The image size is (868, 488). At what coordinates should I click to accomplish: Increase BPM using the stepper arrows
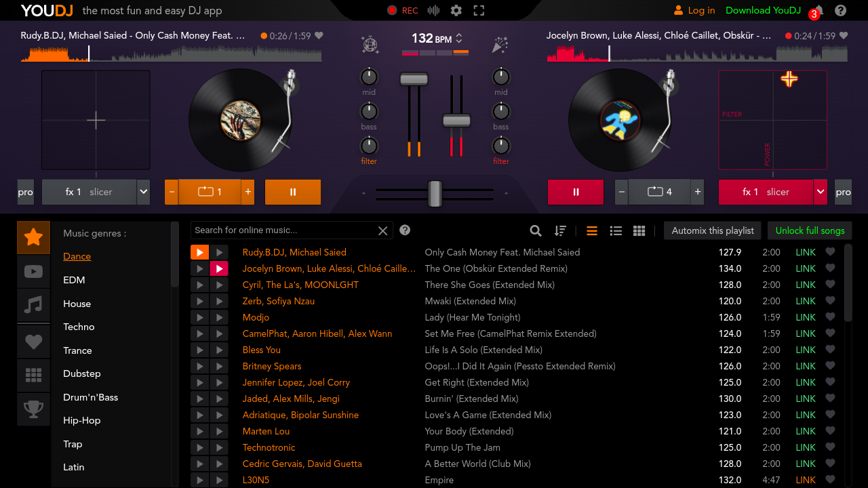click(x=460, y=35)
